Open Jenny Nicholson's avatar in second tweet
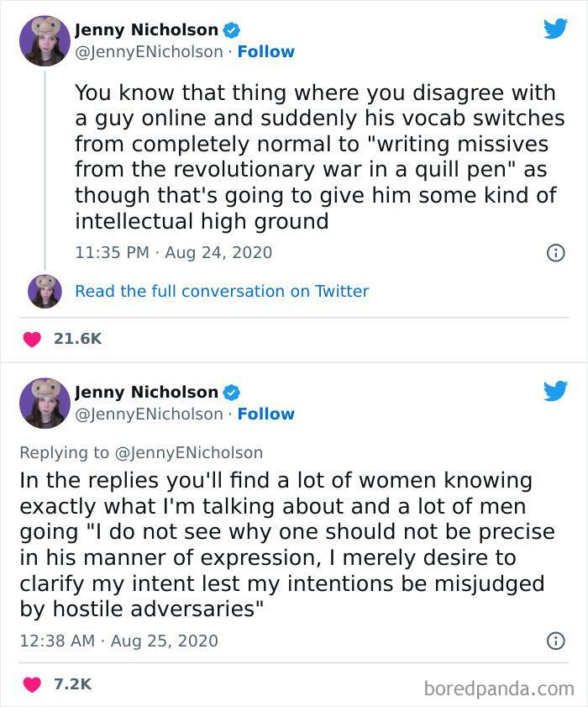Viewport: 588px width, 707px height. click(45, 403)
